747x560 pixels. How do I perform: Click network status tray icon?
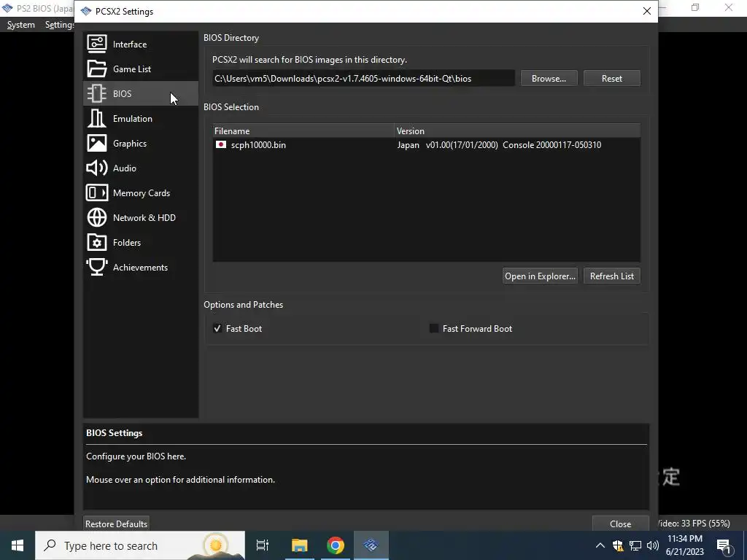tap(635, 545)
